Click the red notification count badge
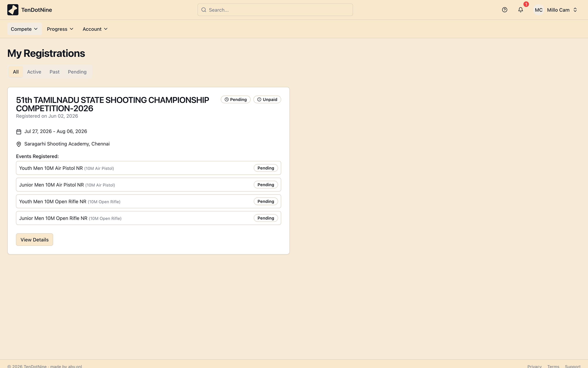The height and width of the screenshot is (368, 588). (526, 4)
